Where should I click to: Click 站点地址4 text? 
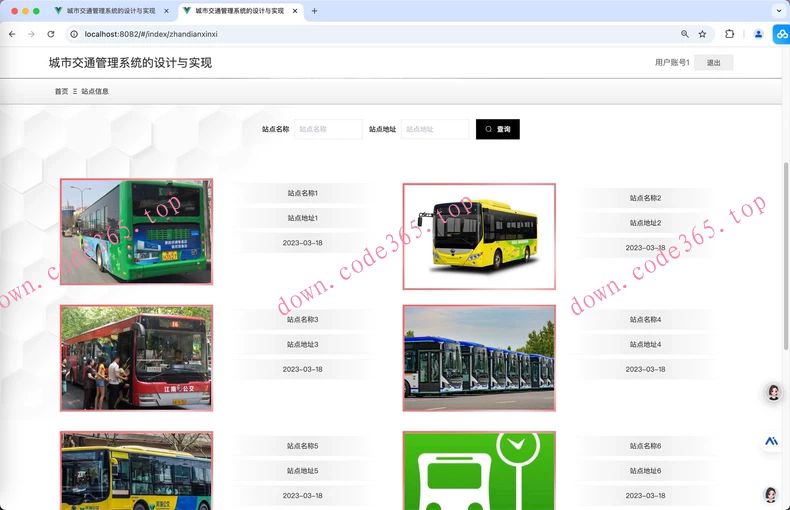click(x=645, y=344)
